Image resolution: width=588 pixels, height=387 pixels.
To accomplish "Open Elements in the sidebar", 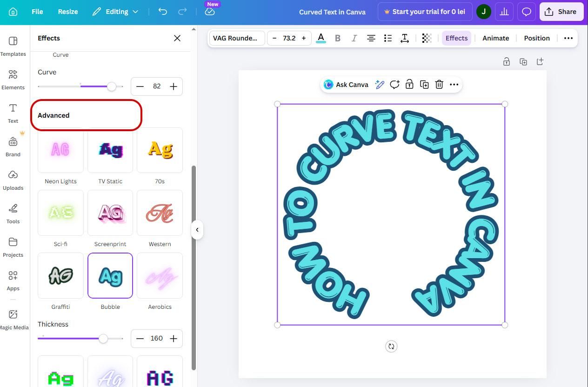I will (x=13, y=80).
